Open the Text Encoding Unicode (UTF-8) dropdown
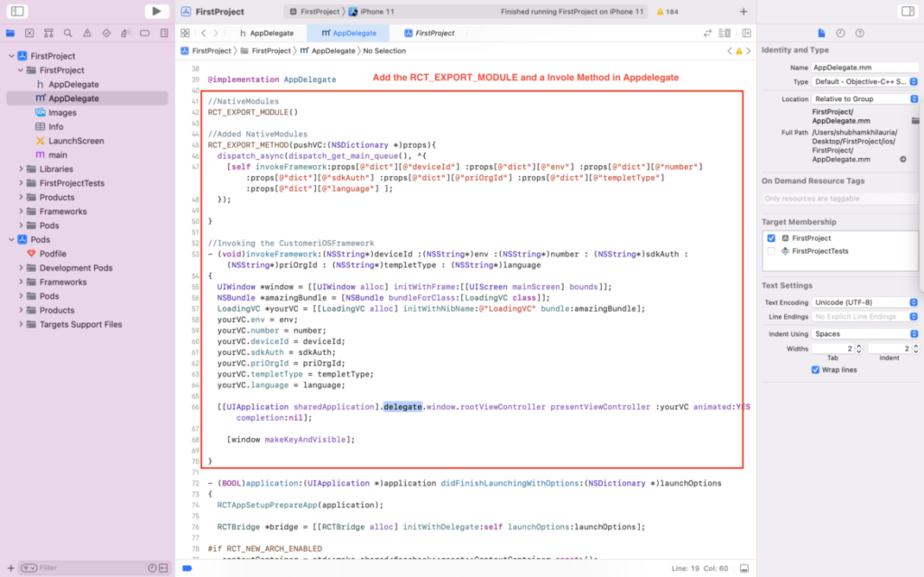The height and width of the screenshot is (577, 924). [864, 302]
